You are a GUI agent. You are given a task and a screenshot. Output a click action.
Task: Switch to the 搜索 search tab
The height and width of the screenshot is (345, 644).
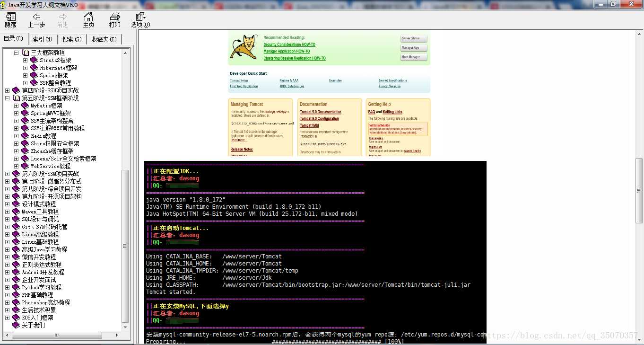(72, 39)
